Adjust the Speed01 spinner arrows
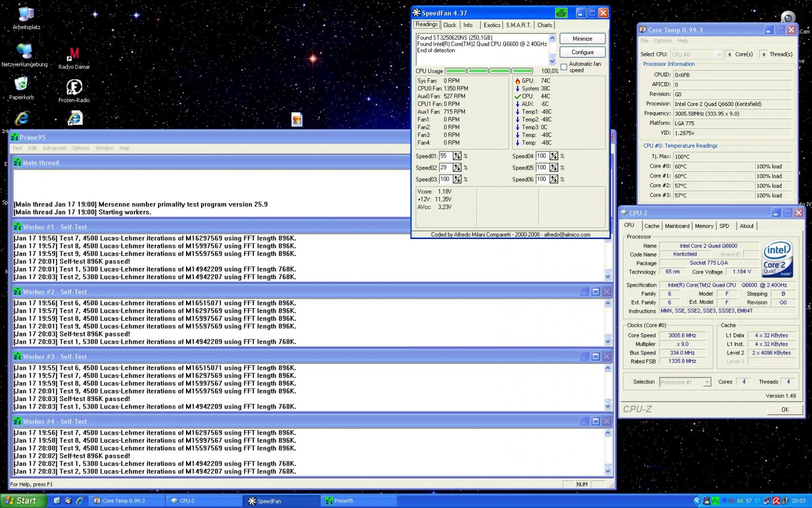 pyautogui.click(x=457, y=156)
